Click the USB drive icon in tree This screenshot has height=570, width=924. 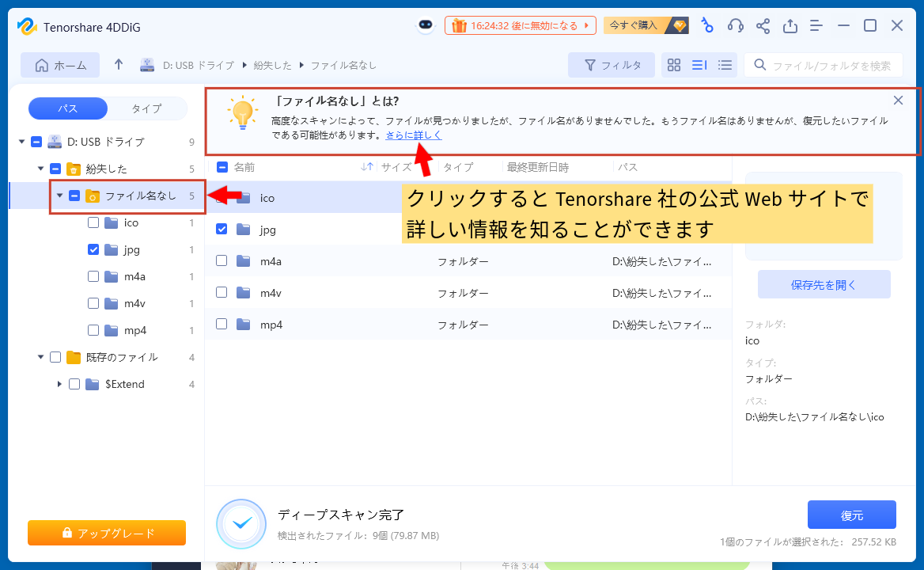click(55, 142)
